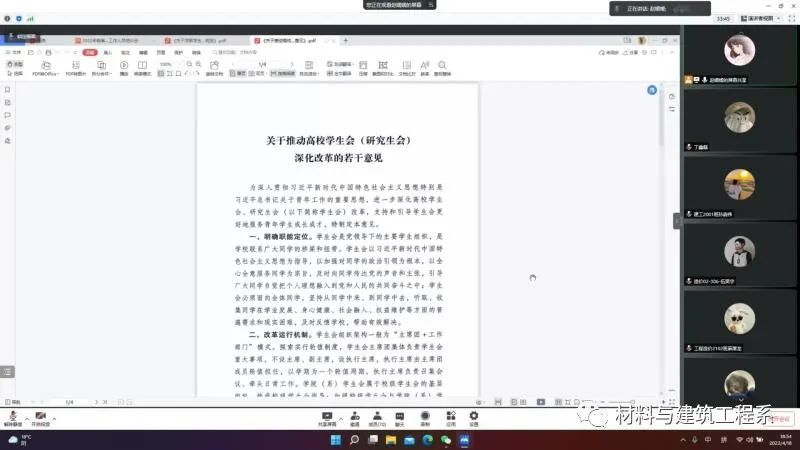Click the find and replace magnifier icon
The width and height of the screenshot is (800, 450).
pyautogui.click(x=442, y=68)
